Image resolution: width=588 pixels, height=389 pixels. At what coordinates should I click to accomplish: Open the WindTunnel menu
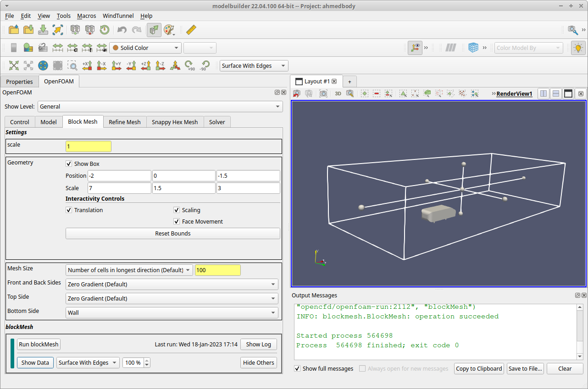pyautogui.click(x=118, y=16)
